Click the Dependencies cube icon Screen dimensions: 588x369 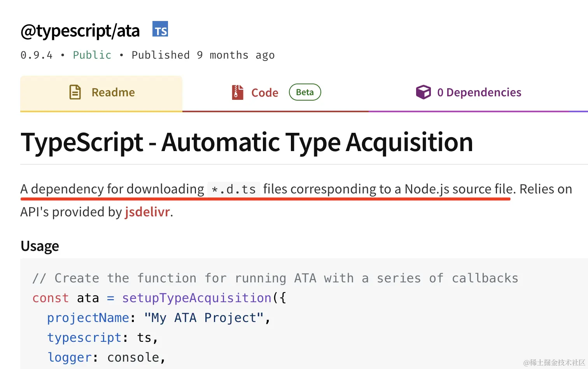[423, 92]
